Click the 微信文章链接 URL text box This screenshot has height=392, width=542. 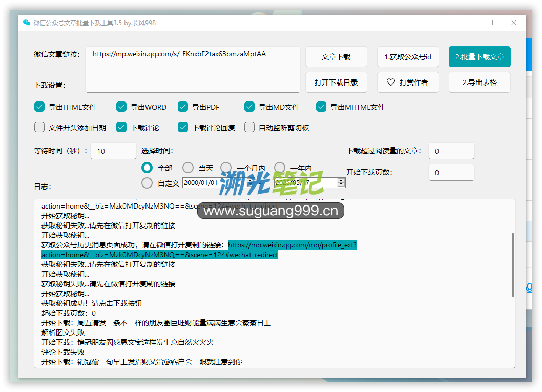tap(193, 69)
